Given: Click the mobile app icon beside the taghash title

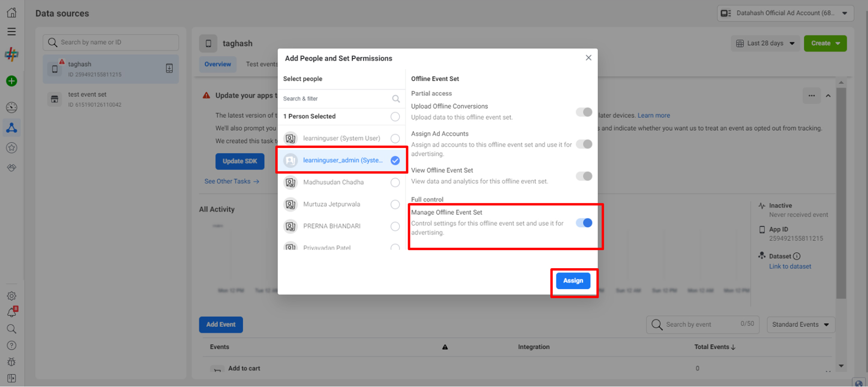Looking at the screenshot, I should (208, 43).
